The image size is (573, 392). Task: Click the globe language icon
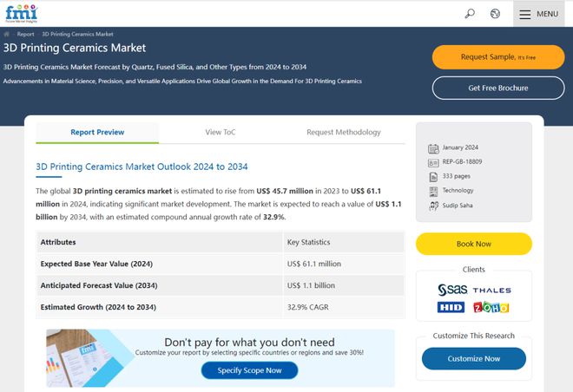tap(495, 14)
